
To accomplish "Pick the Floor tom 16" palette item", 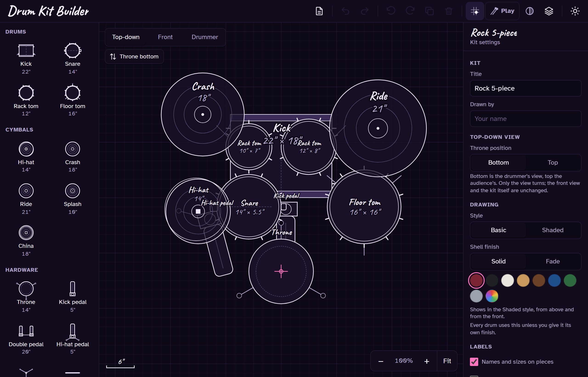I will (72, 101).
